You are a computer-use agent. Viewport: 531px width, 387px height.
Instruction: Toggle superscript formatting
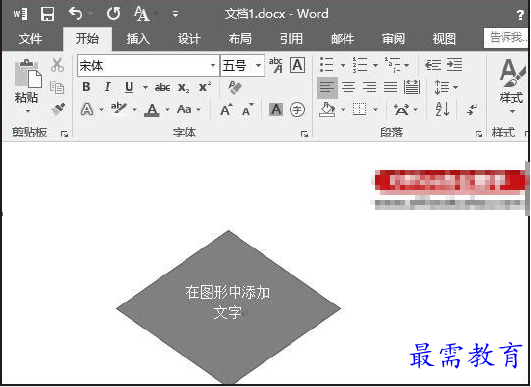pyautogui.click(x=205, y=87)
